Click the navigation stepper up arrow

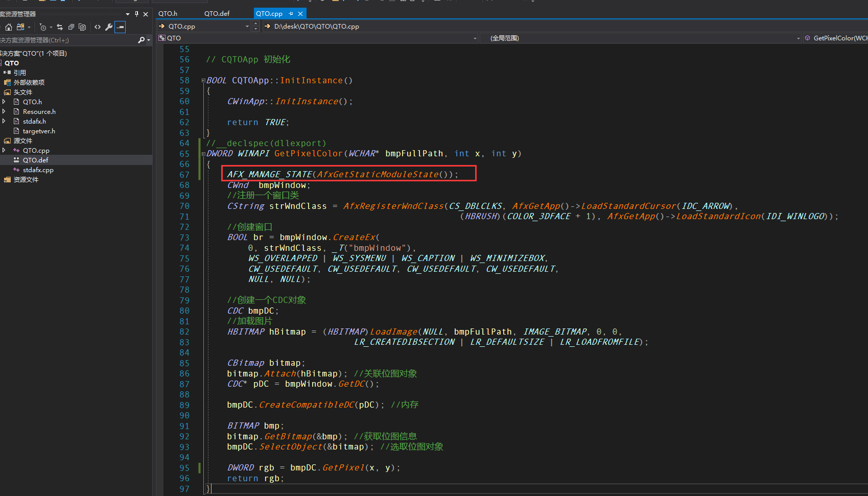pos(256,23)
